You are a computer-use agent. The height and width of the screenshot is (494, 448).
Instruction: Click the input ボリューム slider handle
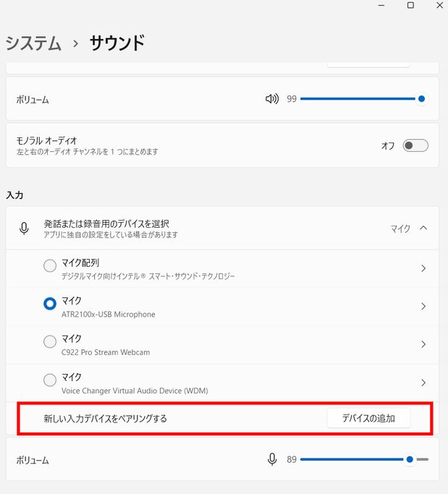click(x=410, y=459)
